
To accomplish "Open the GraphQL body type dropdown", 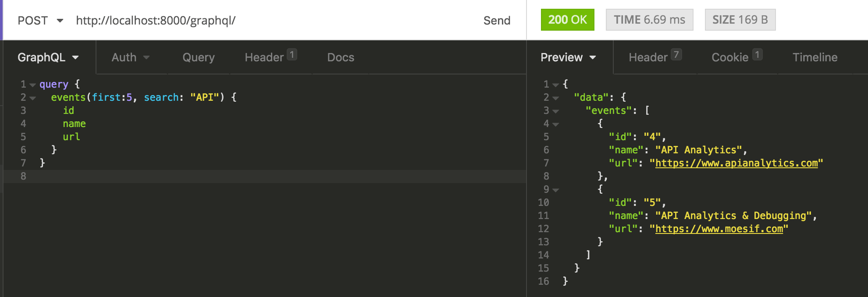I will [48, 57].
